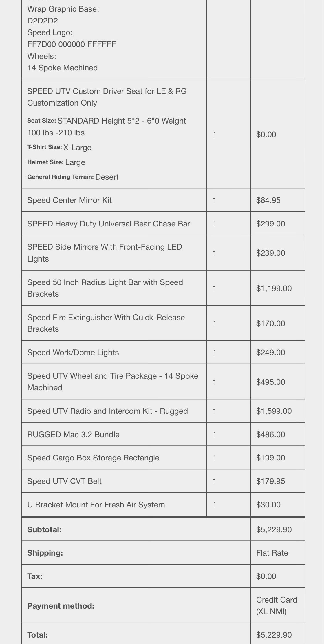Open SPEED Heavy Duty Universal Rear Chase Bar

point(109,224)
